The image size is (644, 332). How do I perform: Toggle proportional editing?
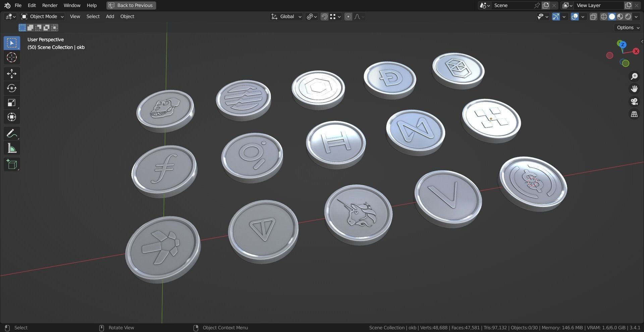click(x=348, y=16)
